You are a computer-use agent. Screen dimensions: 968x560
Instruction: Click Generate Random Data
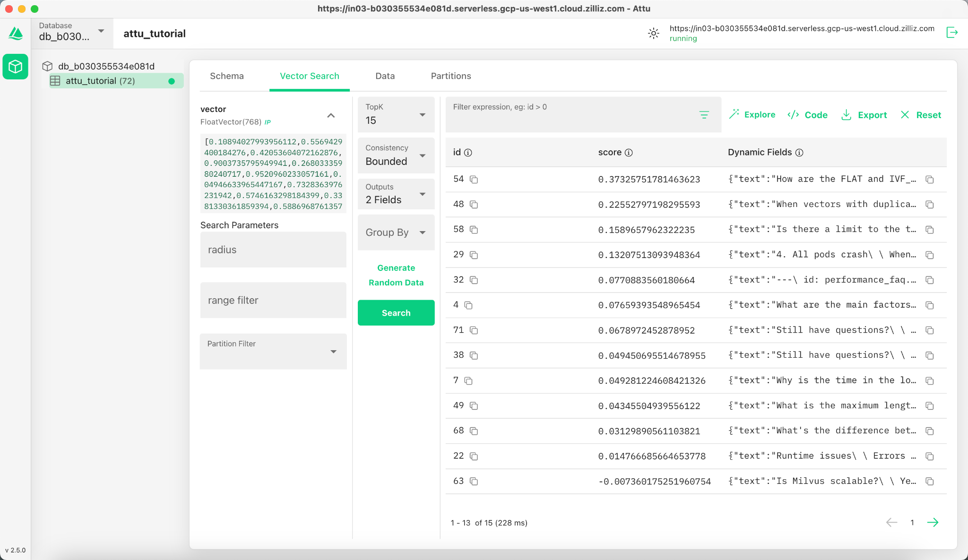396,275
